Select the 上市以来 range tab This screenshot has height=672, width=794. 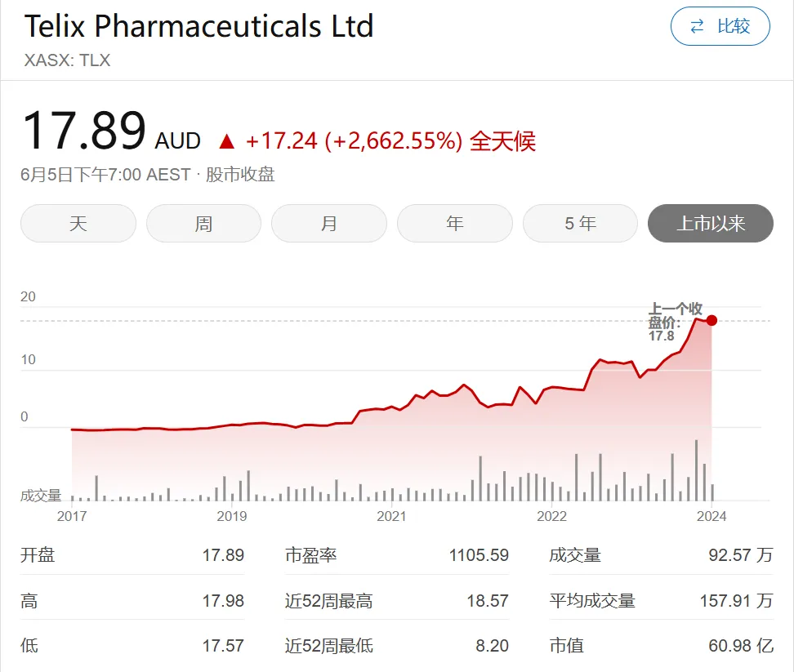(x=710, y=223)
